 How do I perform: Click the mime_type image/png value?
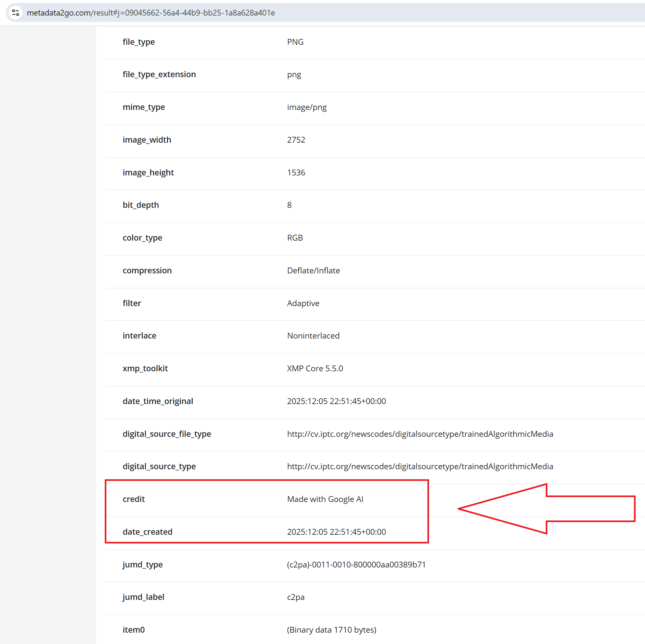(x=306, y=107)
